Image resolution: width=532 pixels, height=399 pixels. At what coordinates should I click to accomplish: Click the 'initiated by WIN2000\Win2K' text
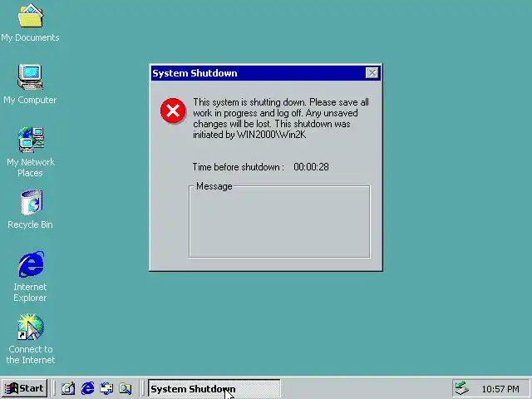[249, 135]
